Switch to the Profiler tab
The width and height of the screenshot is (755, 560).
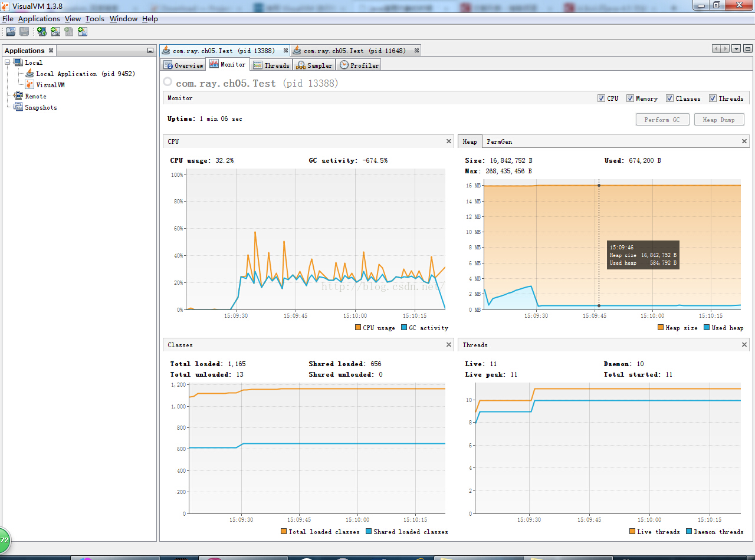359,65
